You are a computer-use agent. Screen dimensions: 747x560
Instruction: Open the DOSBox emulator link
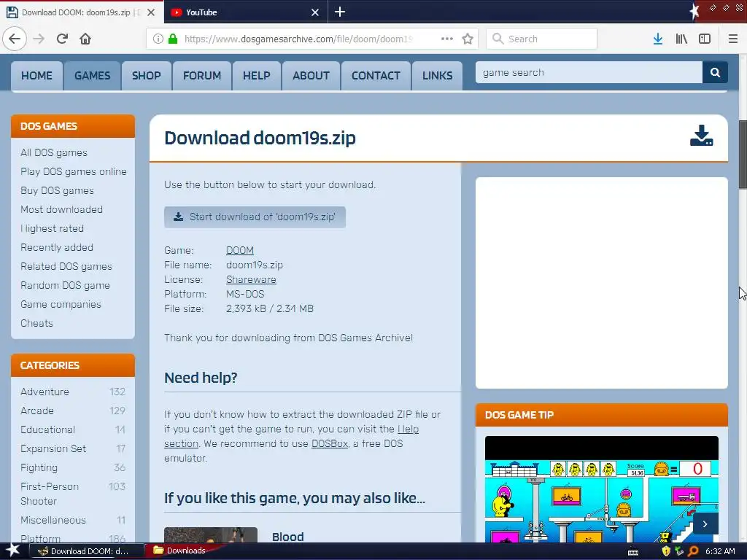pos(330,444)
